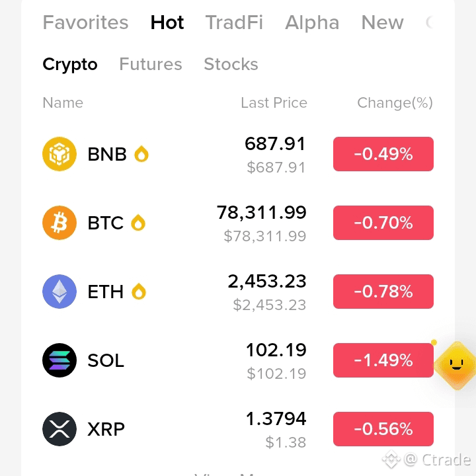476x476 pixels.
Task: Select the New tab
Action: coord(383,22)
